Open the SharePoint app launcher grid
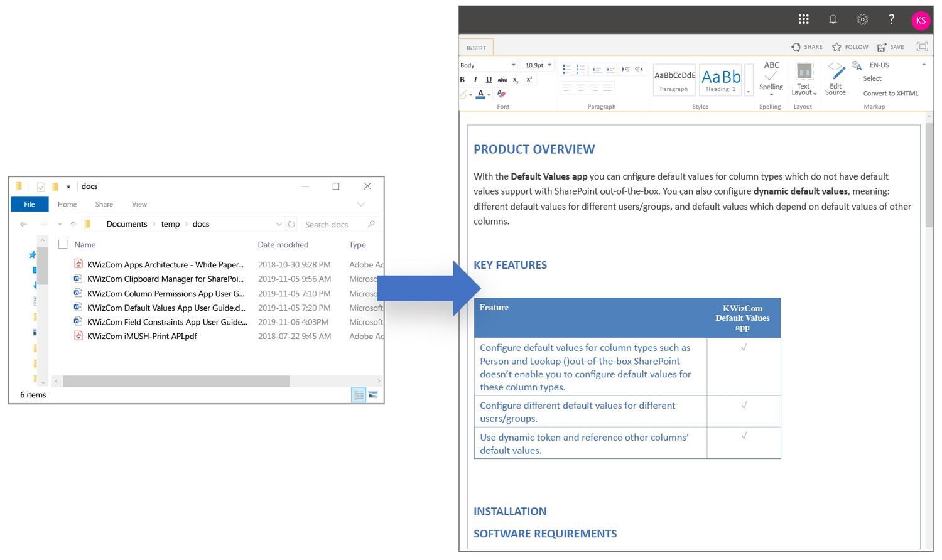The height and width of the screenshot is (560, 942). click(803, 19)
